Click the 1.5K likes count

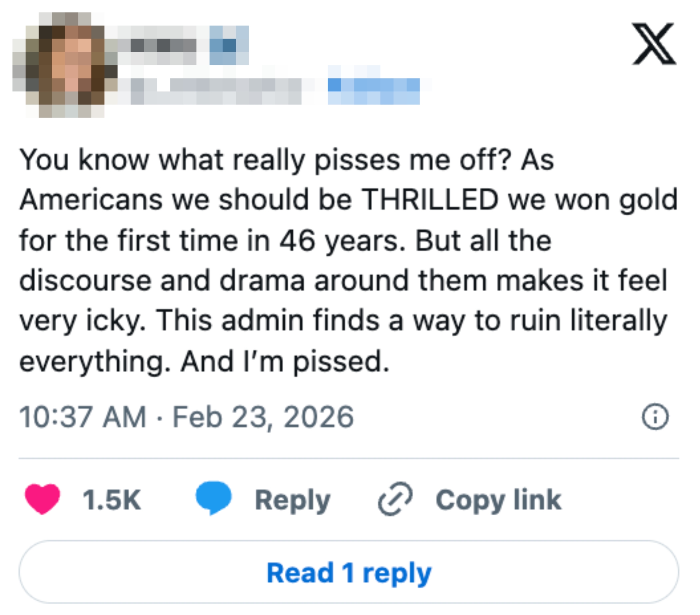tap(112, 500)
